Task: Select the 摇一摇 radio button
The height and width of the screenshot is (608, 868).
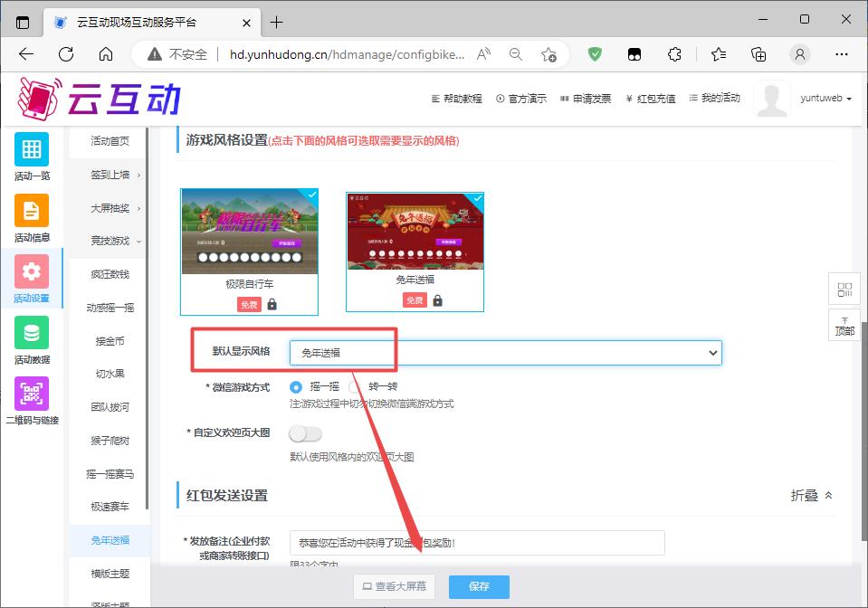Action: [296, 386]
